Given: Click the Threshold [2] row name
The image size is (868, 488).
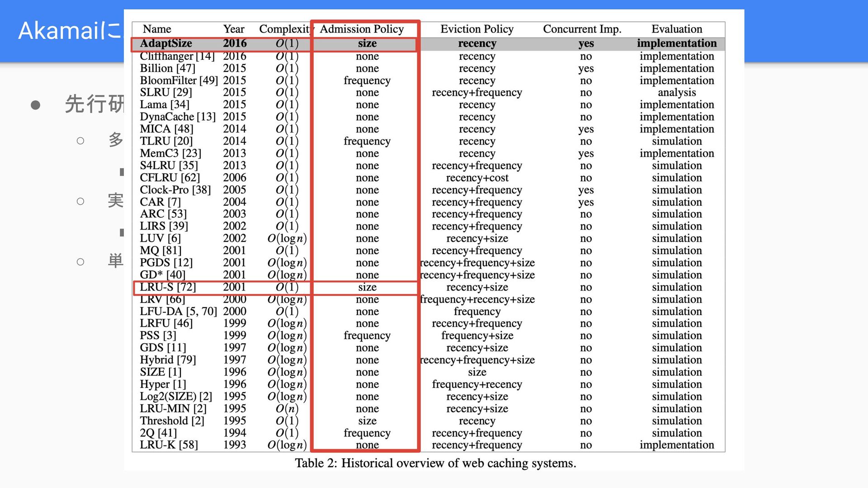Looking at the screenshot, I should (x=172, y=421).
